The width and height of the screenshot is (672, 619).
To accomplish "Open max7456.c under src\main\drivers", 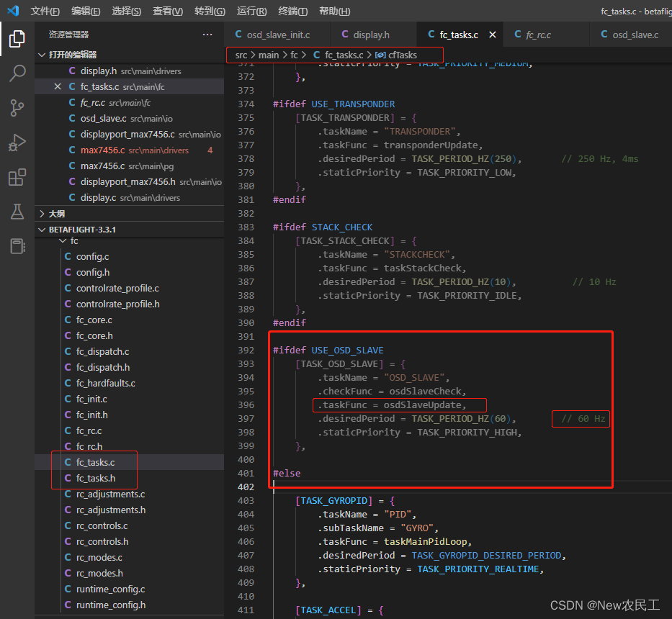I will pos(130,150).
